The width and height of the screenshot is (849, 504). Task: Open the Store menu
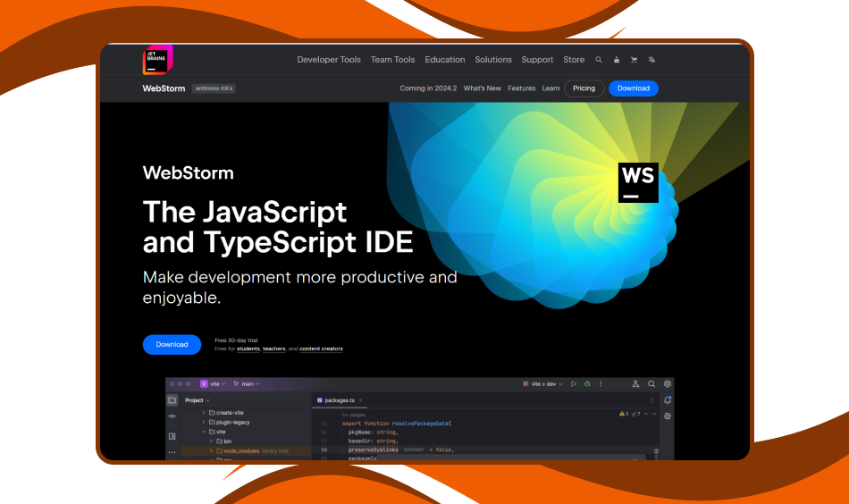(574, 60)
